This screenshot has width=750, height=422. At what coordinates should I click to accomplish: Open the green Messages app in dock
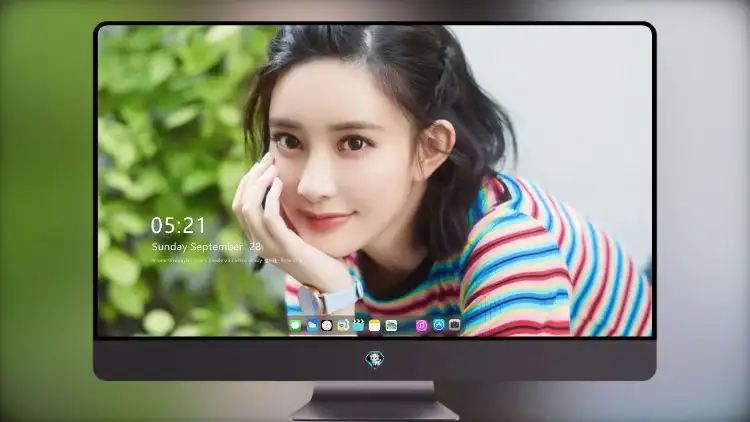click(296, 326)
